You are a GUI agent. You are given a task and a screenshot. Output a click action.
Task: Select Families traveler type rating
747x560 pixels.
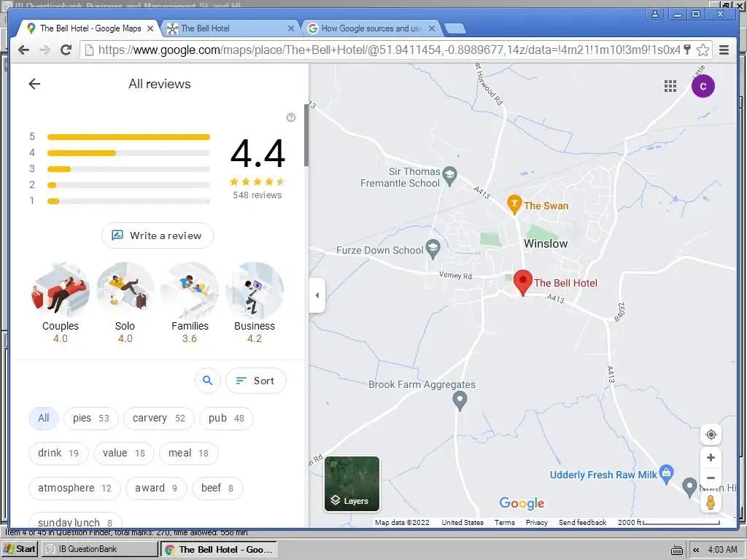[x=190, y=303]
